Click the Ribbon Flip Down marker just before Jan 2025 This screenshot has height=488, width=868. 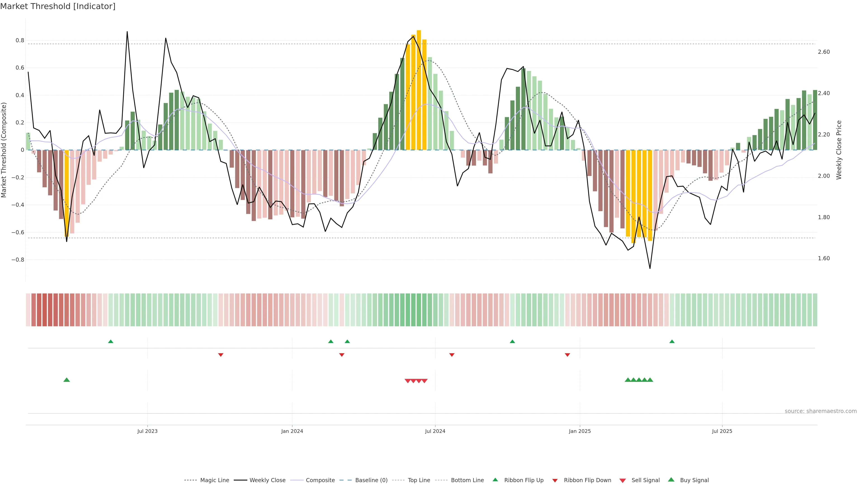click(567, 355)
